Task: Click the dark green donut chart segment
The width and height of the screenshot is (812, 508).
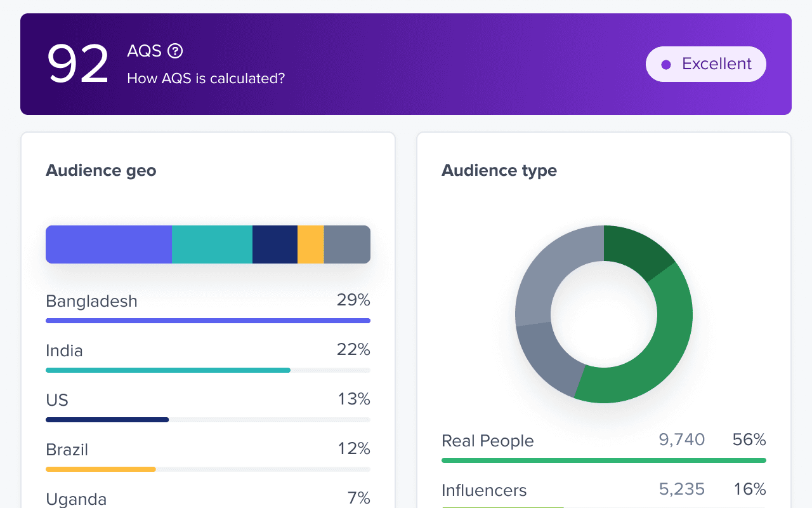Action: 636,250
